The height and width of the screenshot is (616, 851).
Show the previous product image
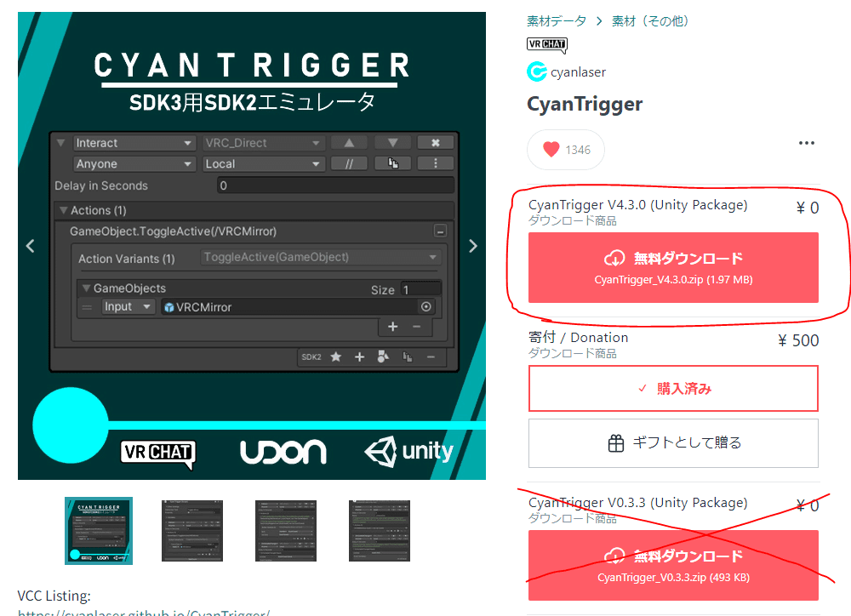pos(31,246)
